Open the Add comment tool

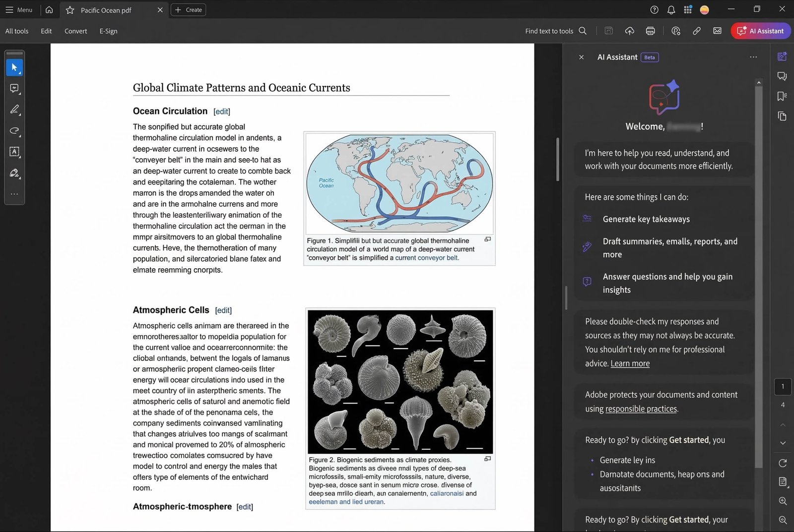(14, 88)
